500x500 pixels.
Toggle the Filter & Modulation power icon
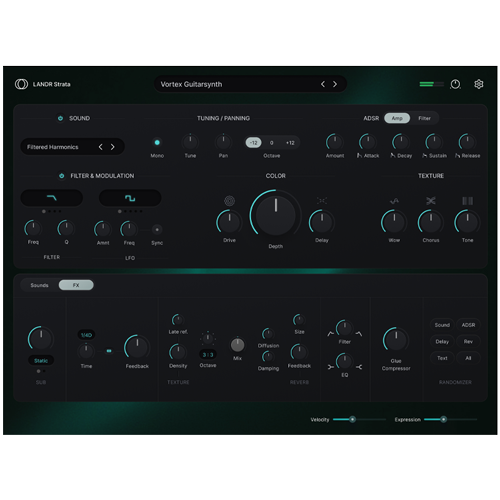[61, 176]
